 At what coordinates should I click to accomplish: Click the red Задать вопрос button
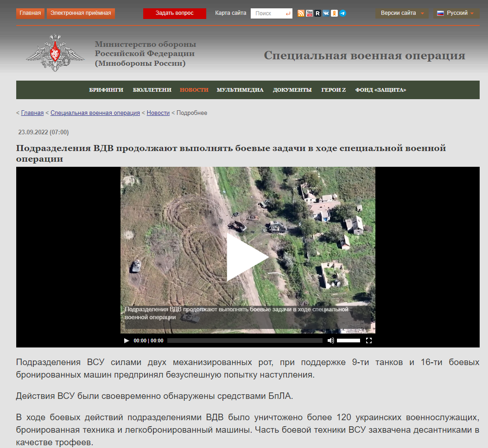pyautogui.click(x=175, y=13)
